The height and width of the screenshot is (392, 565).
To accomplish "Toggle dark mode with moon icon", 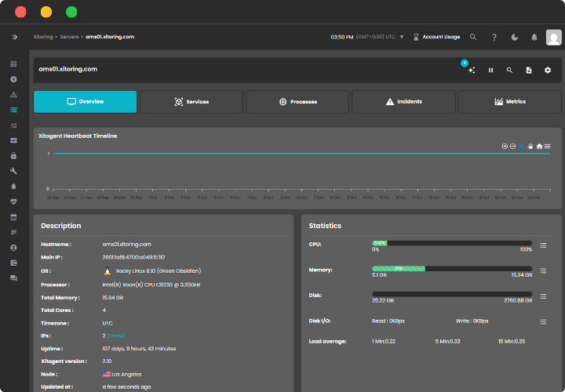I will click(x=514, y=37).
